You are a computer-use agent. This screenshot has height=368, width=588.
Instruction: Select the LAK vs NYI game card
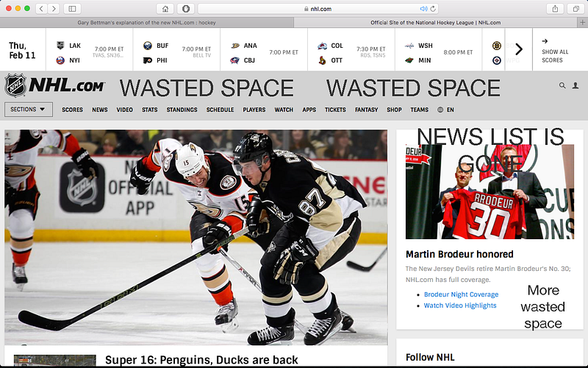(89, 49)
